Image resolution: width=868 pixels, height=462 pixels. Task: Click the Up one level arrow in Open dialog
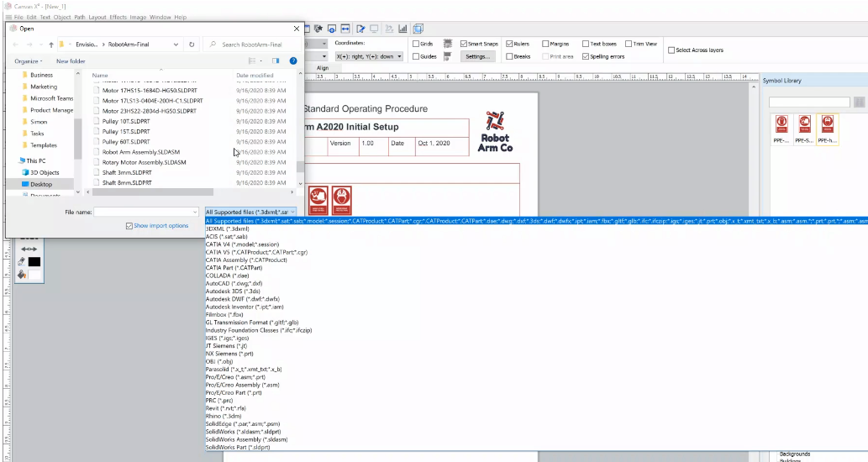[x=51, y=45]
